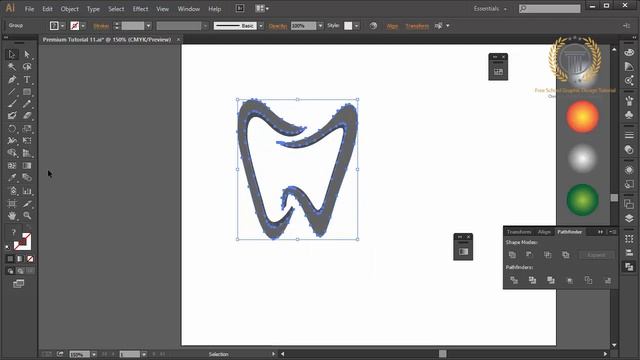Select the Paintbrush tool
Image resolution: width=640 pixels, height=360 pixels.
pos(11,104)
